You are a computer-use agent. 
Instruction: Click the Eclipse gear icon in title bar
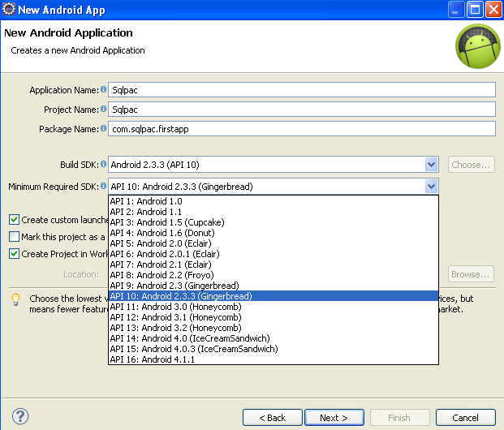(9, 9)
